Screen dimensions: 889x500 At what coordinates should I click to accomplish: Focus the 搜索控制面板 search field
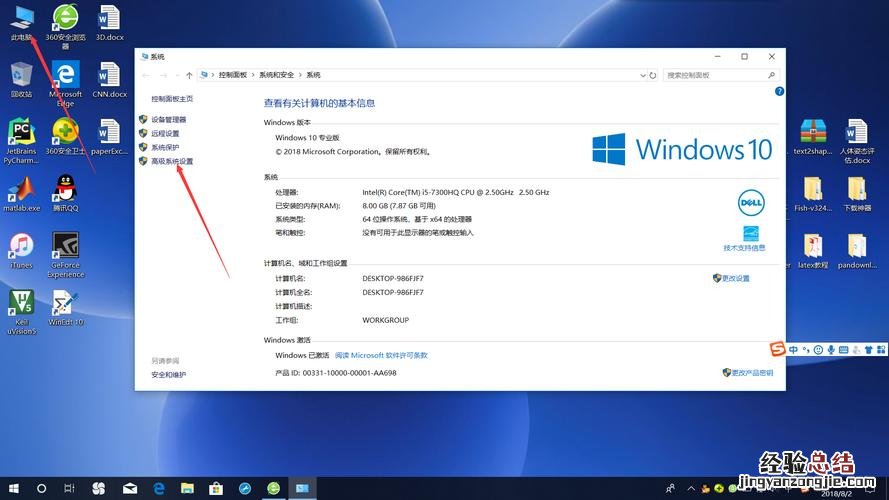(721, 75)
